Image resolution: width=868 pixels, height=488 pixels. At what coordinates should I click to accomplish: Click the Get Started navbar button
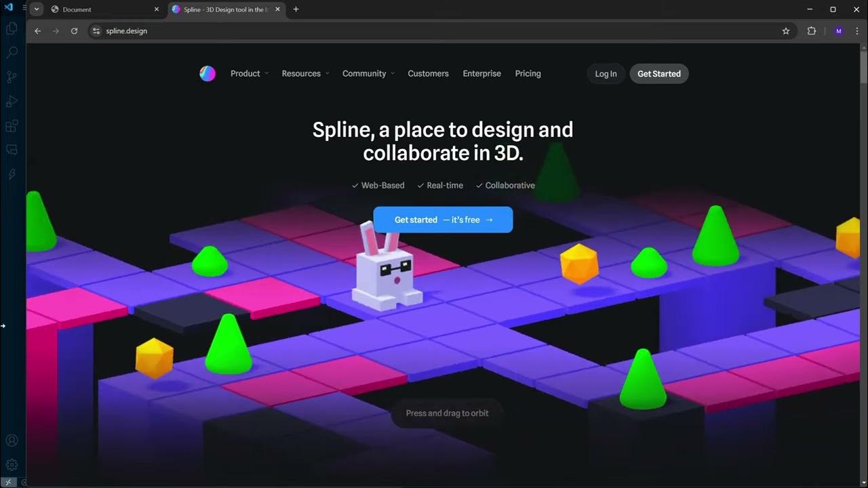[x=658, y=74]
